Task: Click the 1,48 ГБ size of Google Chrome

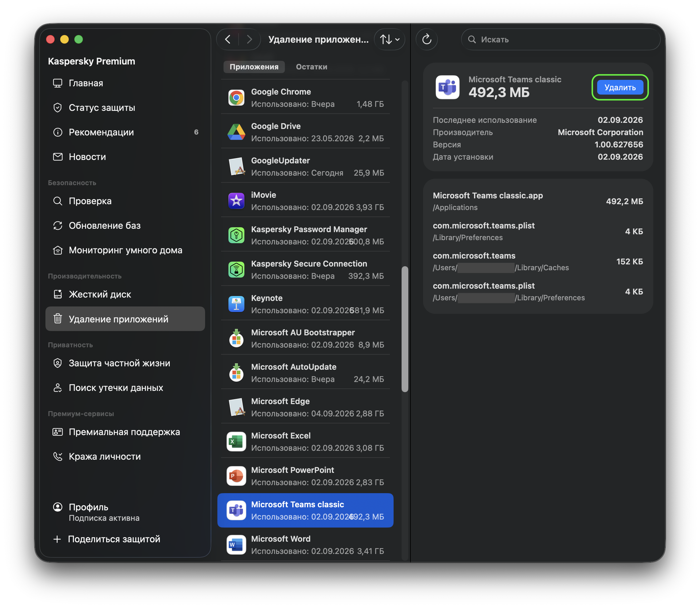Action: point(370,104)
